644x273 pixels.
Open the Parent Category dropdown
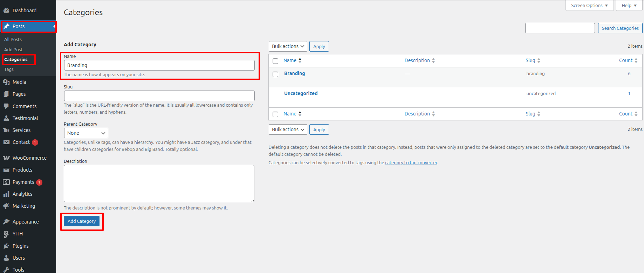(86, 133)
